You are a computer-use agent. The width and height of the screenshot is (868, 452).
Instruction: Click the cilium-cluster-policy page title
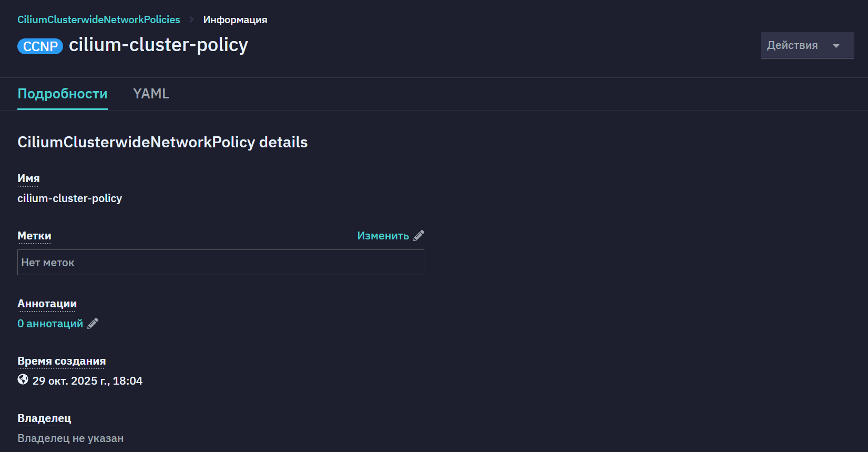[x=158, y=45]
